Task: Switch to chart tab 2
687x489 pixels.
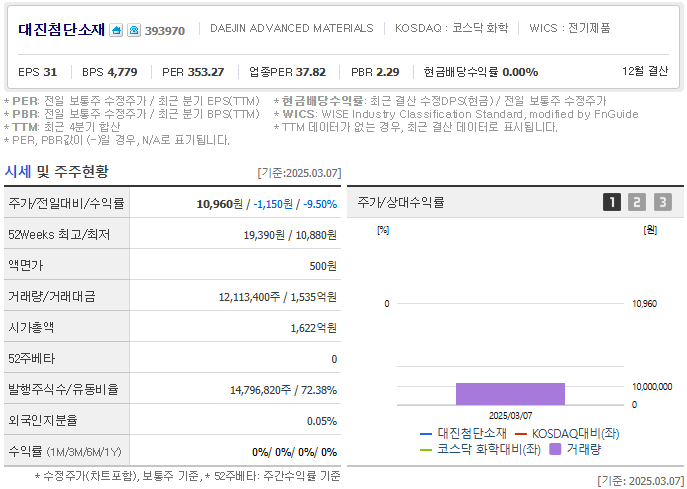Action: pyautogui.click(x=637, y=202)
